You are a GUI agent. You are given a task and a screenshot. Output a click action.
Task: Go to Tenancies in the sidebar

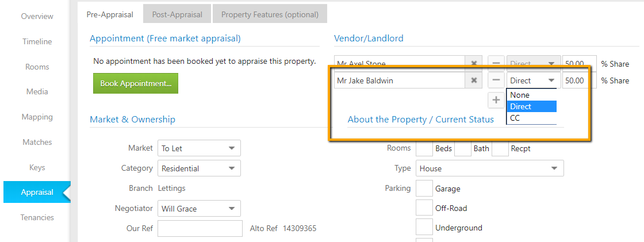[x=37, y=217]
